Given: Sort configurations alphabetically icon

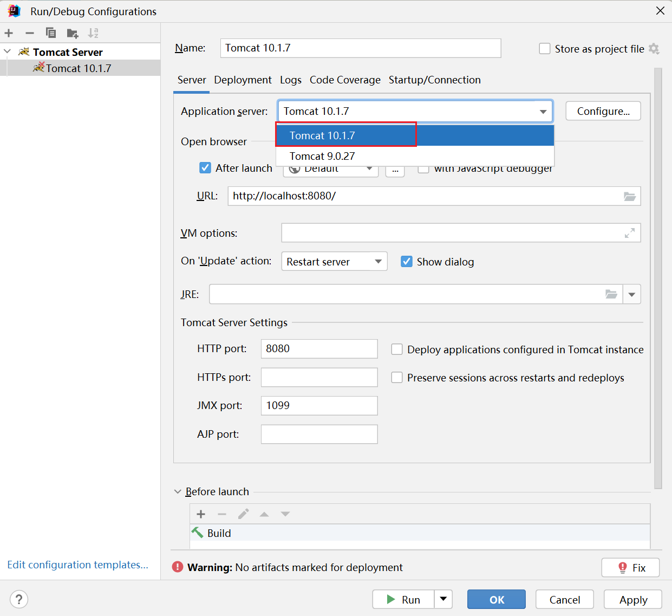Looking at the screenshot, I should (93, 33).
